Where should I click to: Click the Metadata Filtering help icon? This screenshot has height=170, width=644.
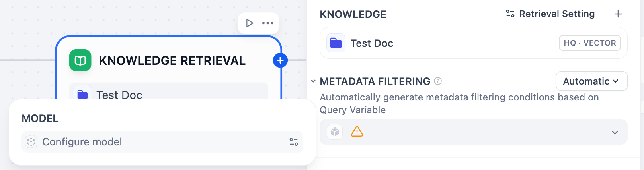tap(438, 81)
